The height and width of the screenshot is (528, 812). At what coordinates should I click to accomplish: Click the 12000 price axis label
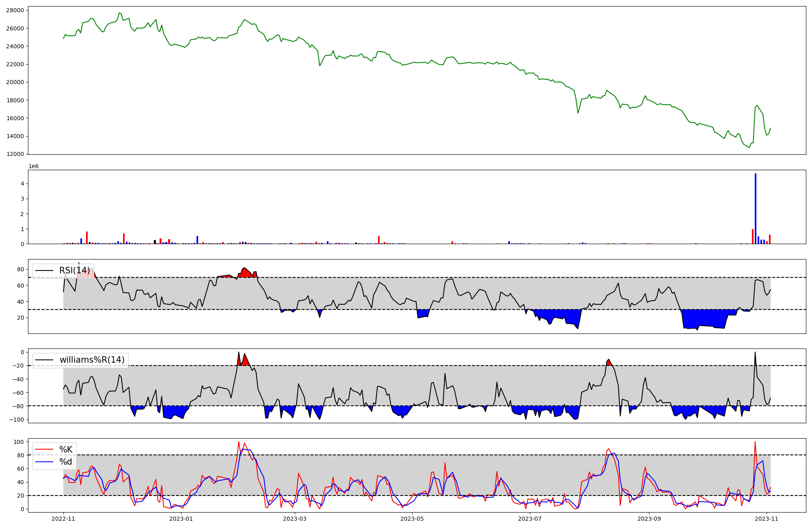15,154
